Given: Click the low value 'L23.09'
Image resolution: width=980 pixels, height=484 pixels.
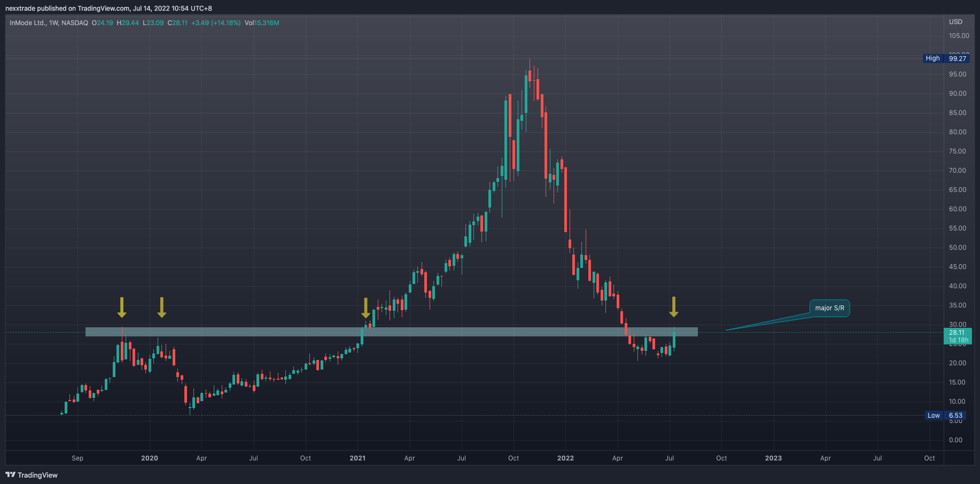Looking at the screenshot, I should 153,23.
